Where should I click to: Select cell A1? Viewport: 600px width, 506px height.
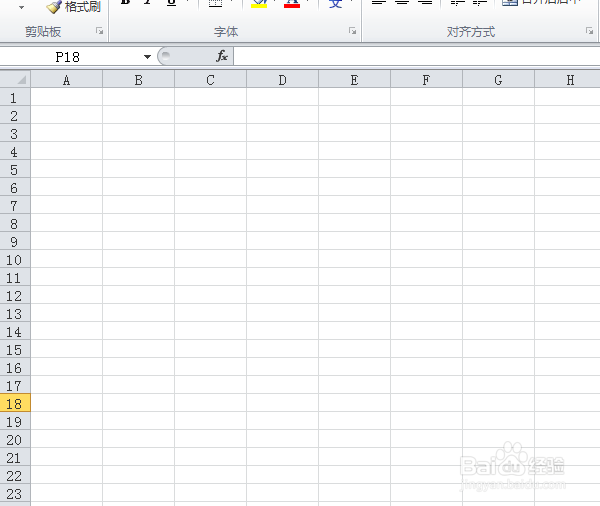(x=67, y=97)
